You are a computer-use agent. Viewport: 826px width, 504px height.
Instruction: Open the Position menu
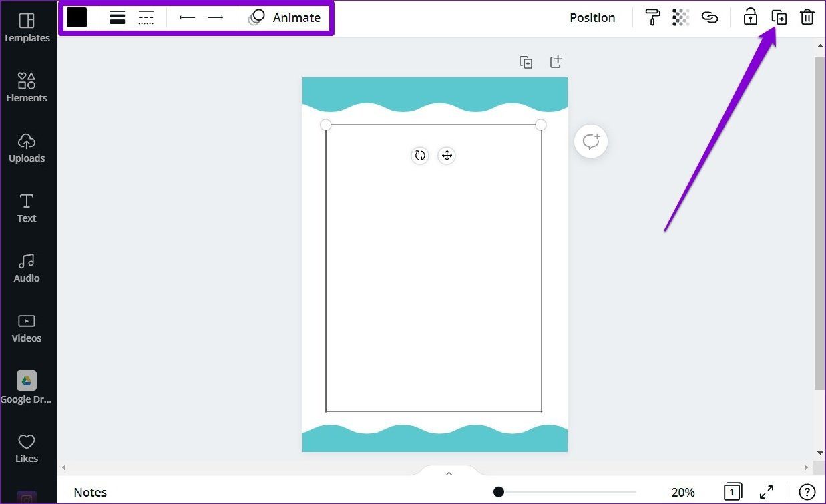click(592, 17)
